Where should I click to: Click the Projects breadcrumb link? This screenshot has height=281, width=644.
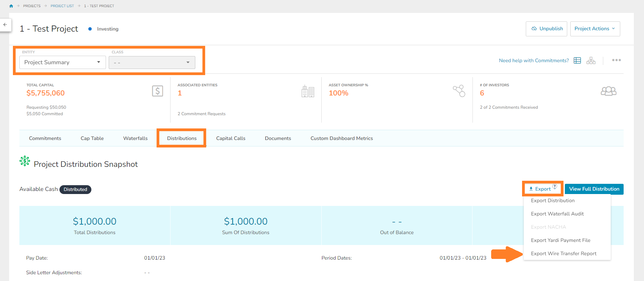[32, 6]
